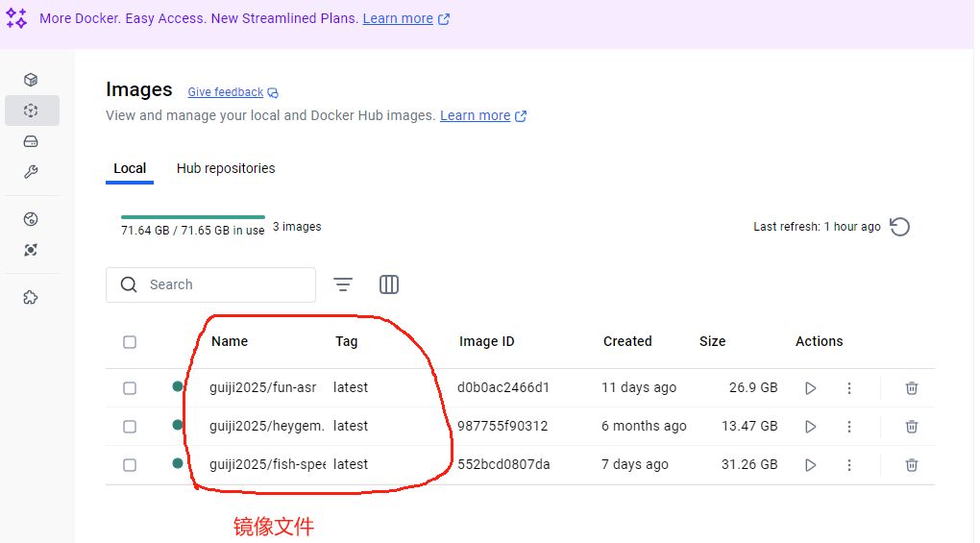
Task: Focus the Search images field
Action: (x=210, y=284)
